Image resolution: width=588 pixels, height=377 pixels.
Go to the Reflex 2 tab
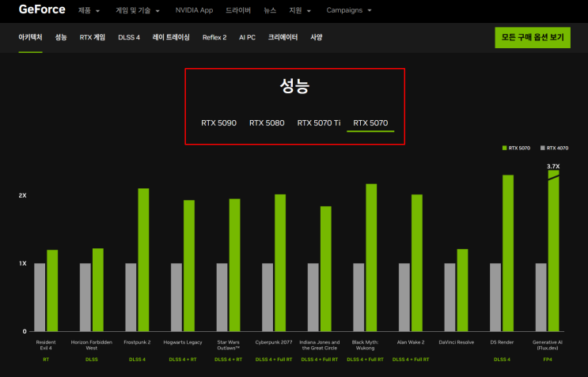[214, 37]
